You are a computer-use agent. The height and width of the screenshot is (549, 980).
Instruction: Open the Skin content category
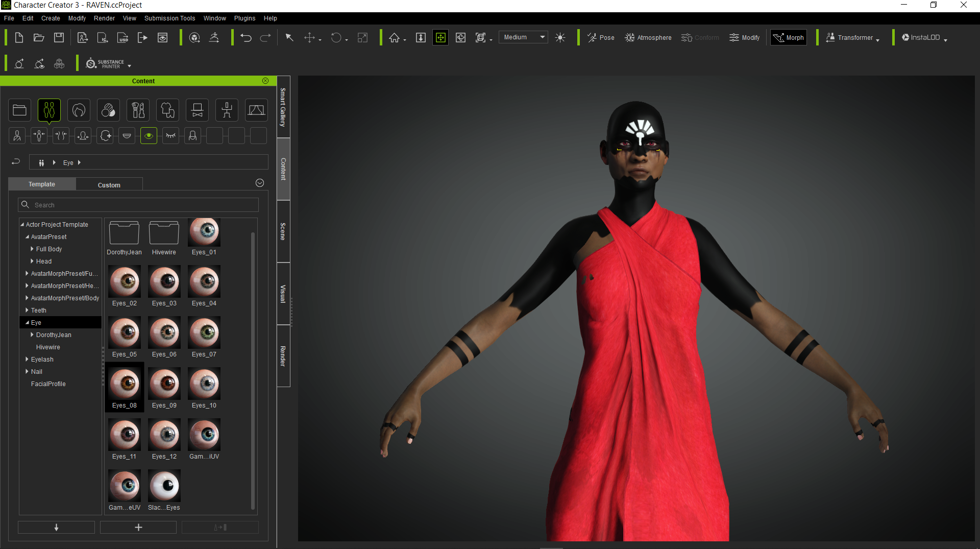coord(108,110)
